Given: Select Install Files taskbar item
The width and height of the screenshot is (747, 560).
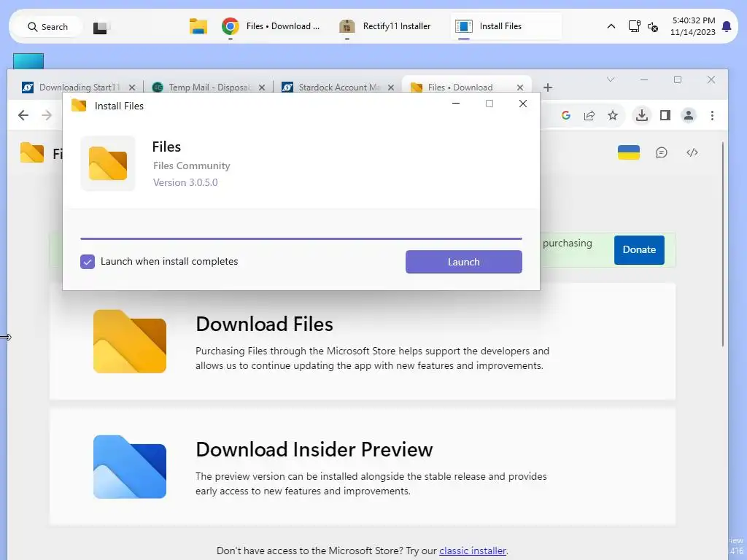Looking at the screenshot, I should click(x=506, y=26).
